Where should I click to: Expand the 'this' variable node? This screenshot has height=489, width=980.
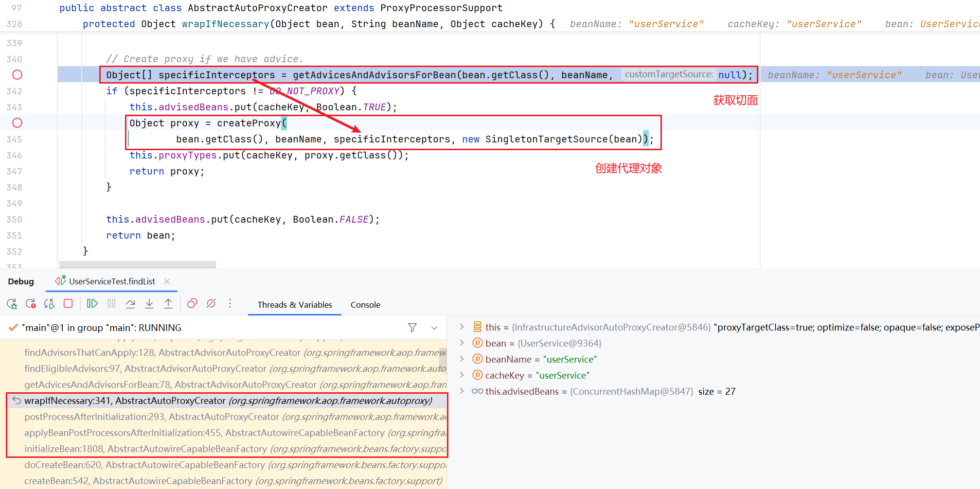coord(462,327)
